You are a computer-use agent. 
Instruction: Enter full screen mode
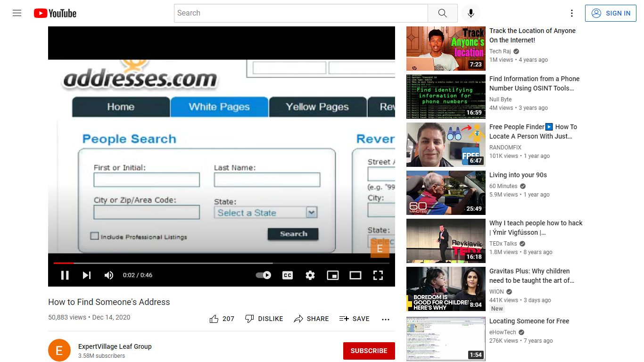[378, 275]
